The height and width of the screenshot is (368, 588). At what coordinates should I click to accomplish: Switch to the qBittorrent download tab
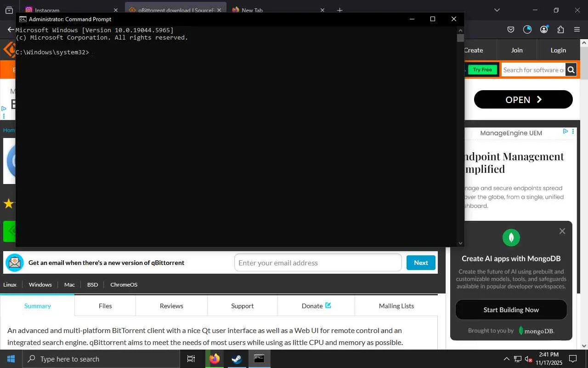pos(175,10)
